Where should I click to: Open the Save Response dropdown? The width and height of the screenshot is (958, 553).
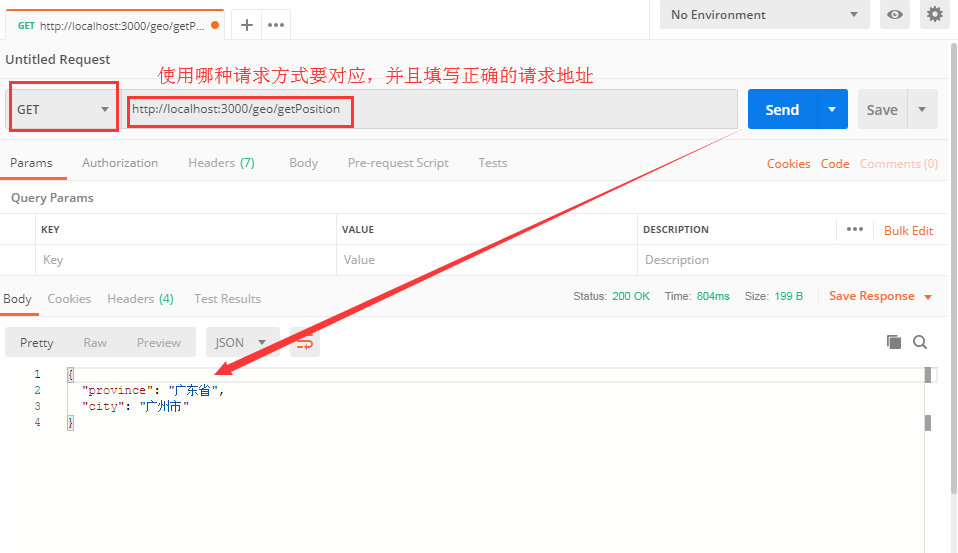coord(880,296)
